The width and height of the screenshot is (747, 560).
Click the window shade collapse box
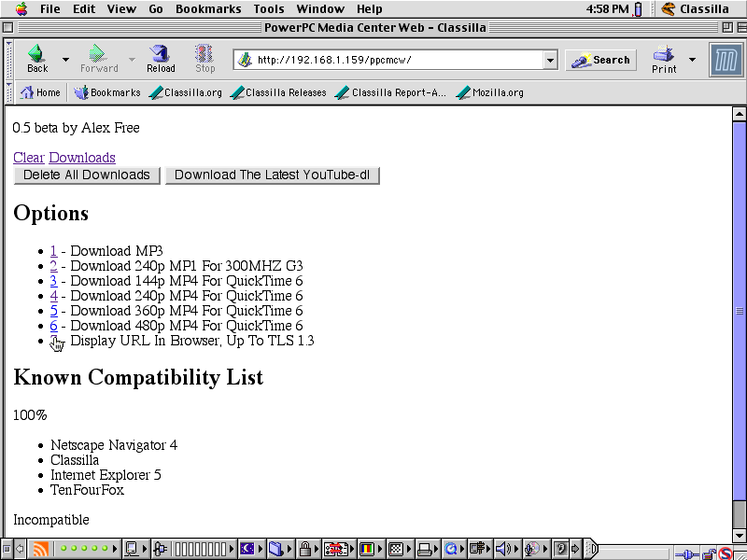pos(740,27)
